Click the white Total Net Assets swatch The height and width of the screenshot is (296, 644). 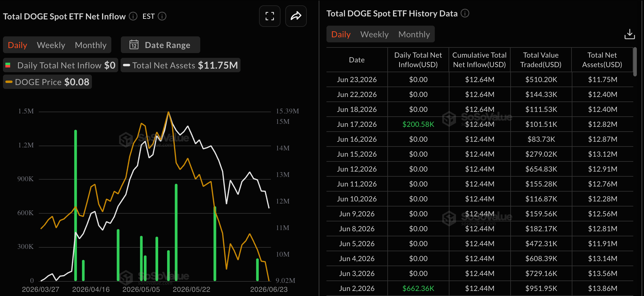pos(127,65)
